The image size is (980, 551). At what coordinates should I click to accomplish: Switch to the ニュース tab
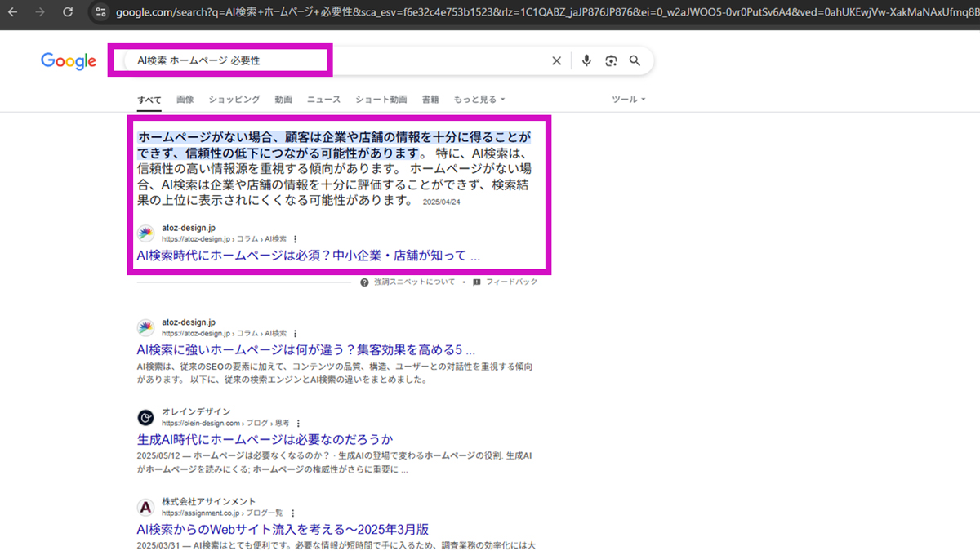(323, 100)
